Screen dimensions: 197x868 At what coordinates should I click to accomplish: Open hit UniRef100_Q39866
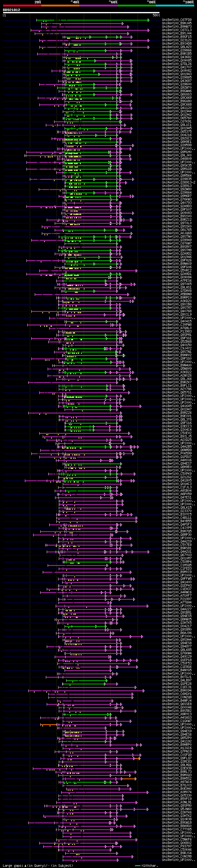pos(177,50)
